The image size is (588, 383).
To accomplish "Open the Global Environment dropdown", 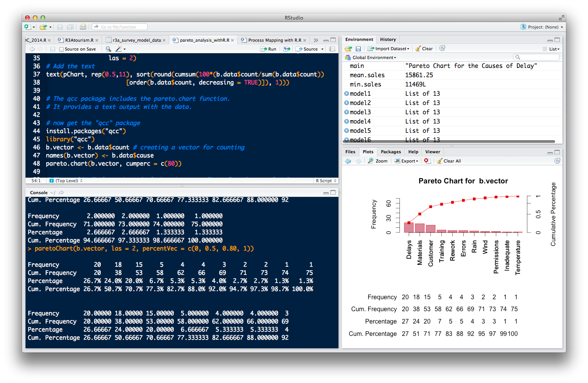I will [x=374, y=58].
